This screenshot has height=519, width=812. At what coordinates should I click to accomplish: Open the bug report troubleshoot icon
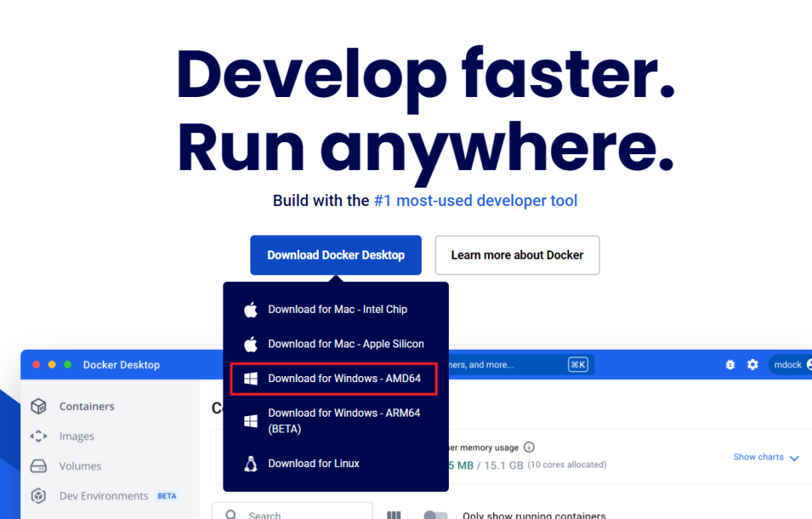730,365
